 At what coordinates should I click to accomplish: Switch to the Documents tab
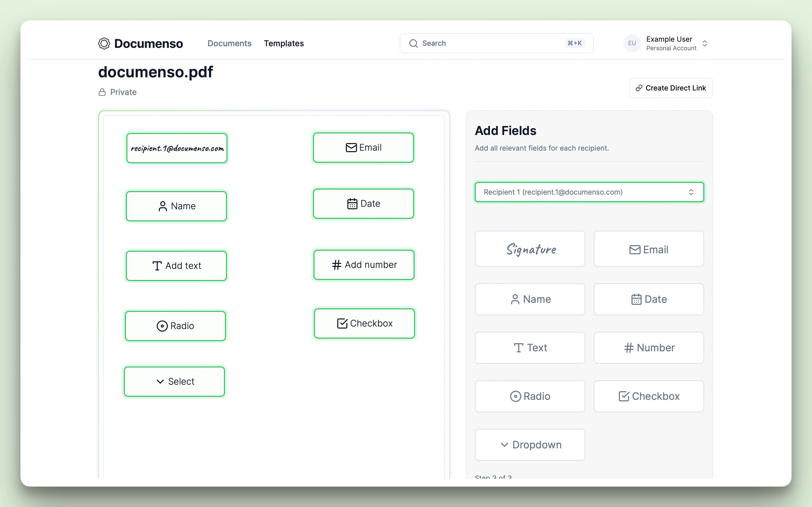pos(229,43)
